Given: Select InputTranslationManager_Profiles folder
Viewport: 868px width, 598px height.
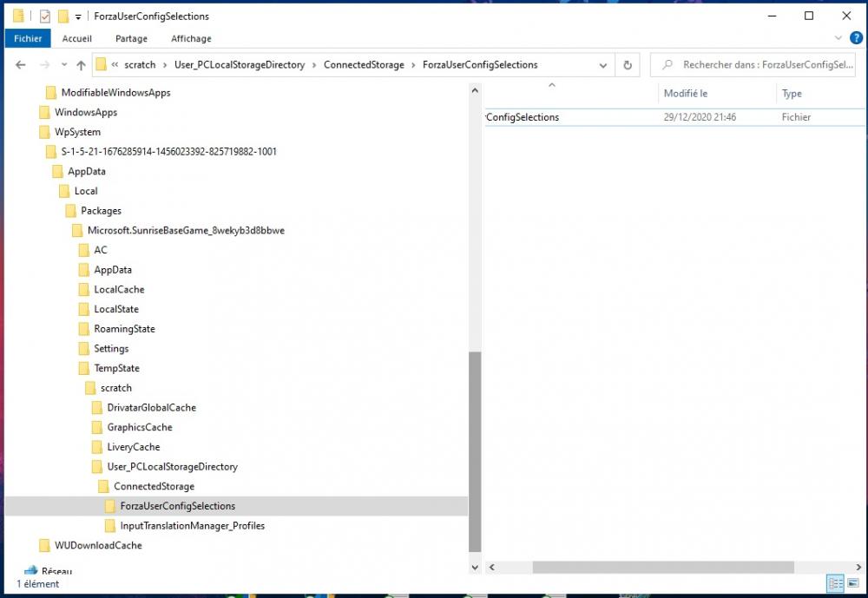Looking at the screenshot, I should (x=192, y=525).
